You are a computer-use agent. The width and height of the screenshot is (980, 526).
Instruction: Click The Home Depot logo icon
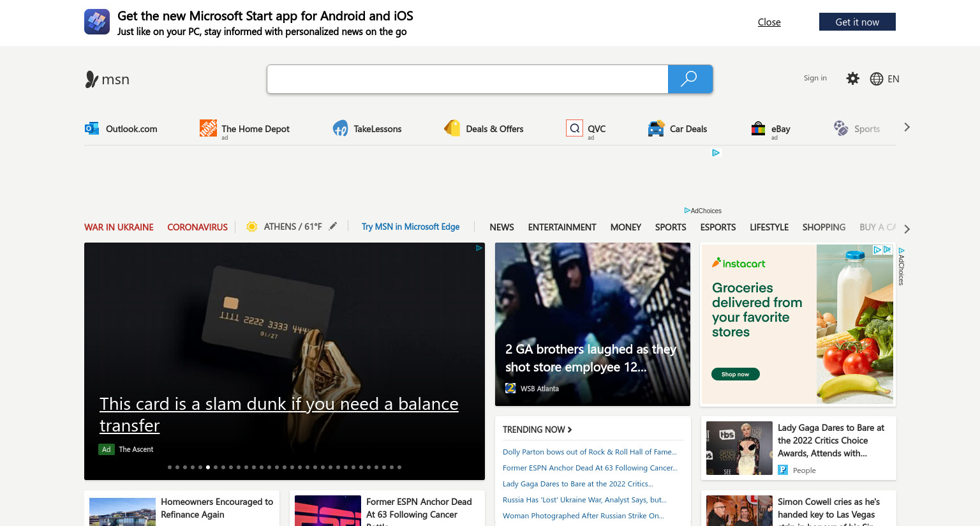(208, 128)
